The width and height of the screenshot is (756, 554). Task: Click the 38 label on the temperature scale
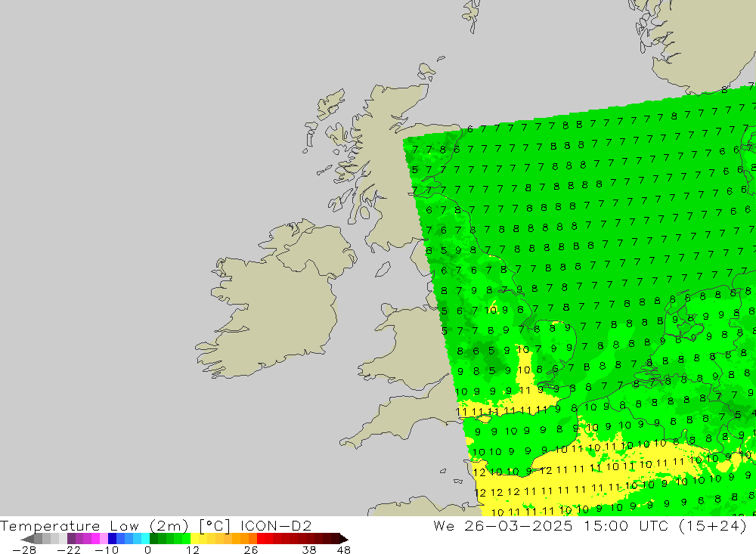(x=309, y=550)
